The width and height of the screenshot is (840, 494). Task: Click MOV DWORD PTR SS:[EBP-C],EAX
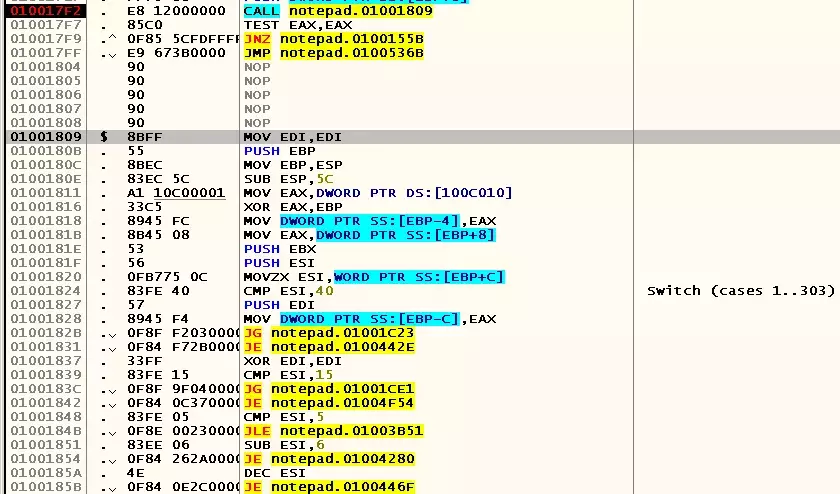tap(370, 319)
